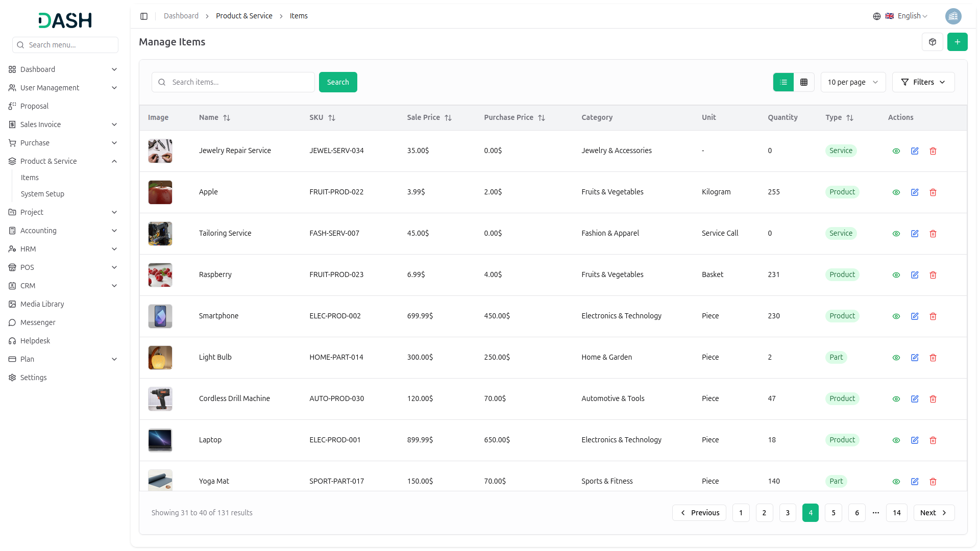
Task: Expand the Filters dropdown
Action: pyautogui.click(x=923, y=82)
